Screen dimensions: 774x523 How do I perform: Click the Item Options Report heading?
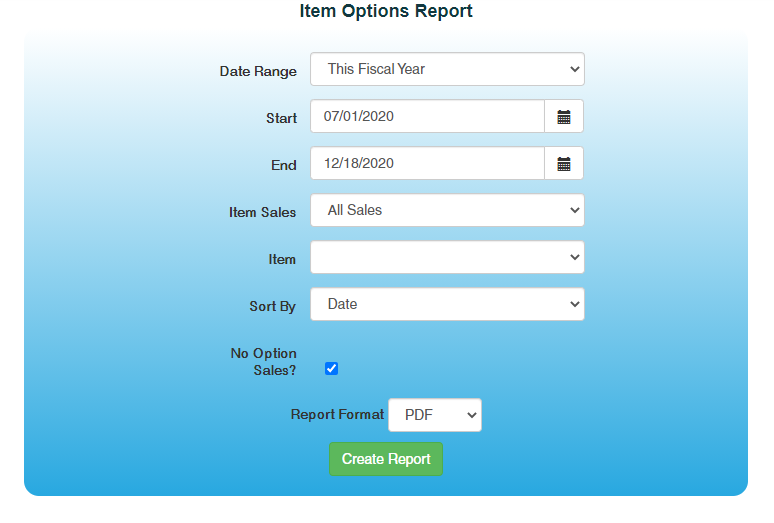pyautogui.click(x=386, y=12)
